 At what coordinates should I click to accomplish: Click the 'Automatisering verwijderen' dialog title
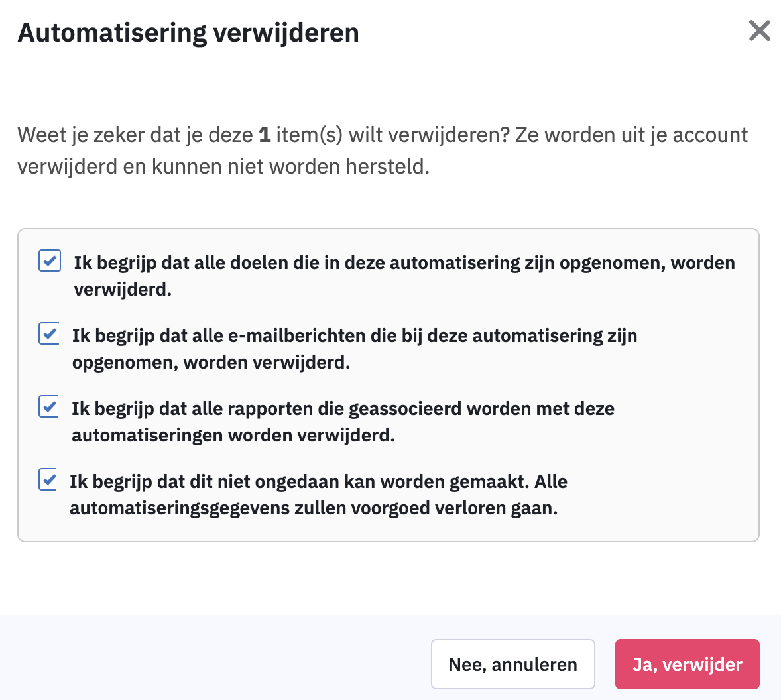click(x=188, y=32)
